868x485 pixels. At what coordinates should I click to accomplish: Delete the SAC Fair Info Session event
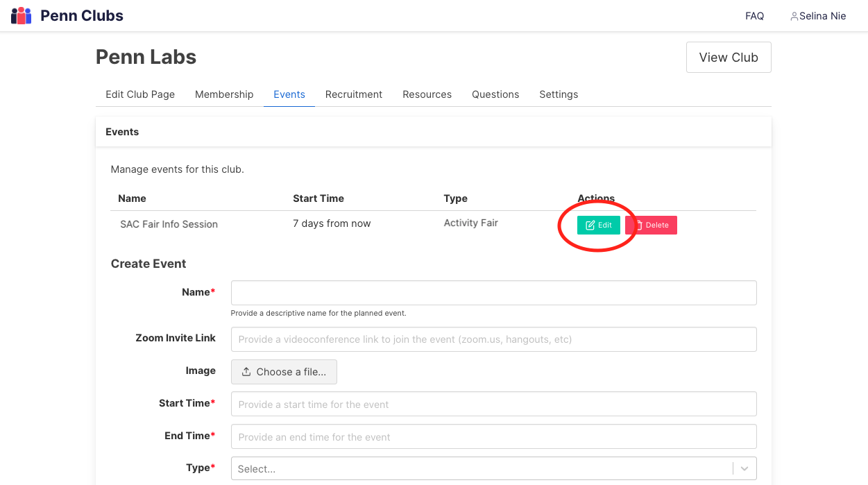click(651, 225)
